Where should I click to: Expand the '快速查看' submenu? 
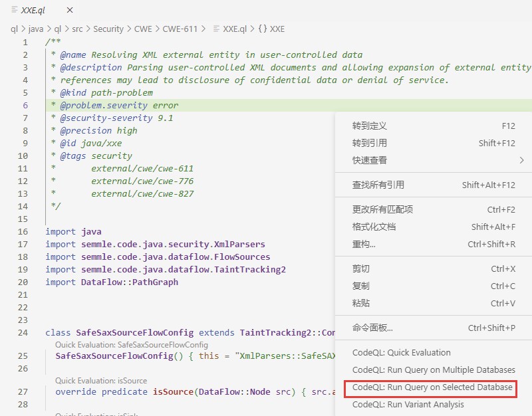click(434, 160)
